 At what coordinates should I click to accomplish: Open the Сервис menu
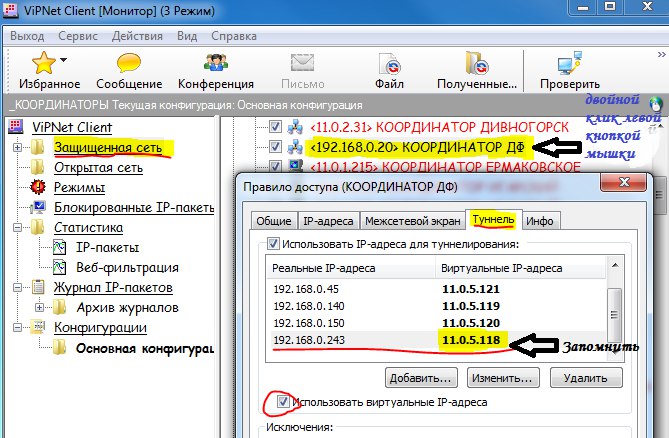pyautogui.click(x=78, y=36)
